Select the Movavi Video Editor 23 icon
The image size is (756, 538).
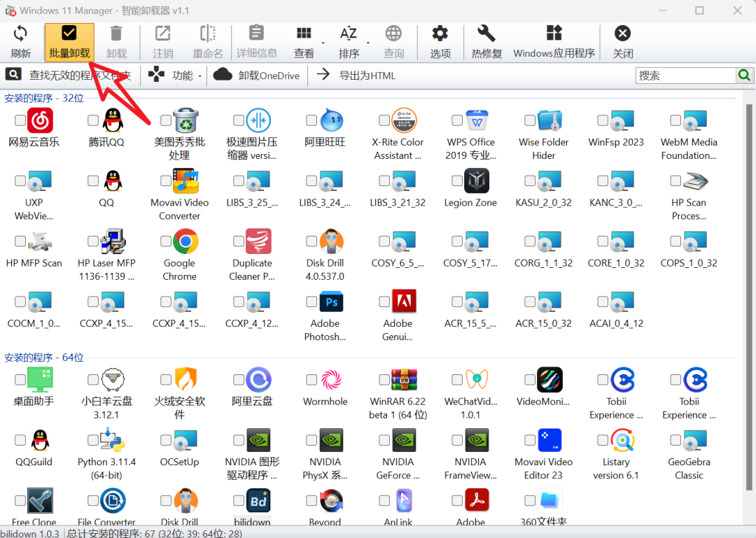[x=549, y=440]
